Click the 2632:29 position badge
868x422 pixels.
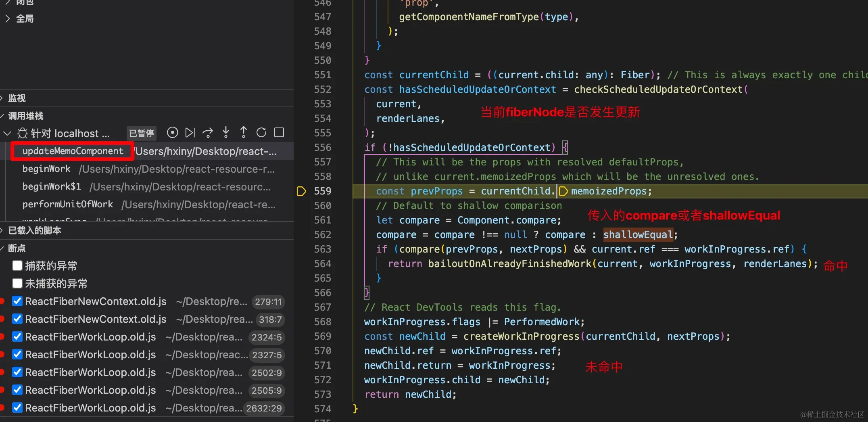click(x=264, y=408)
